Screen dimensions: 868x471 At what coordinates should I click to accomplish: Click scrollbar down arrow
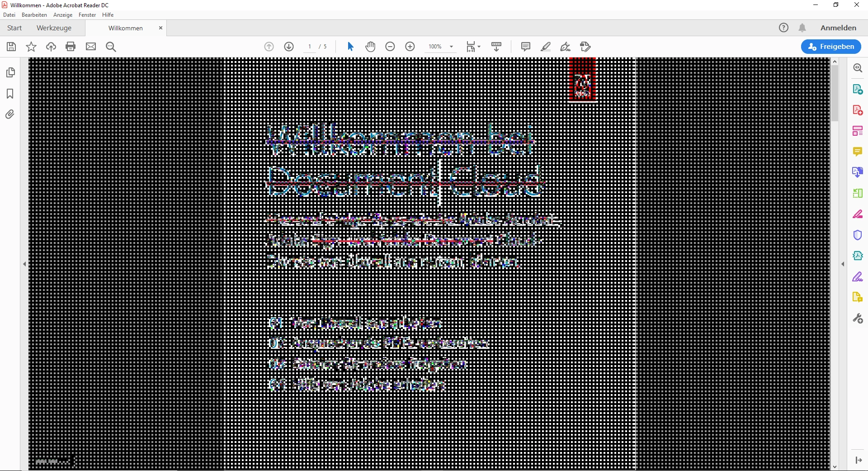pos(835,467)
